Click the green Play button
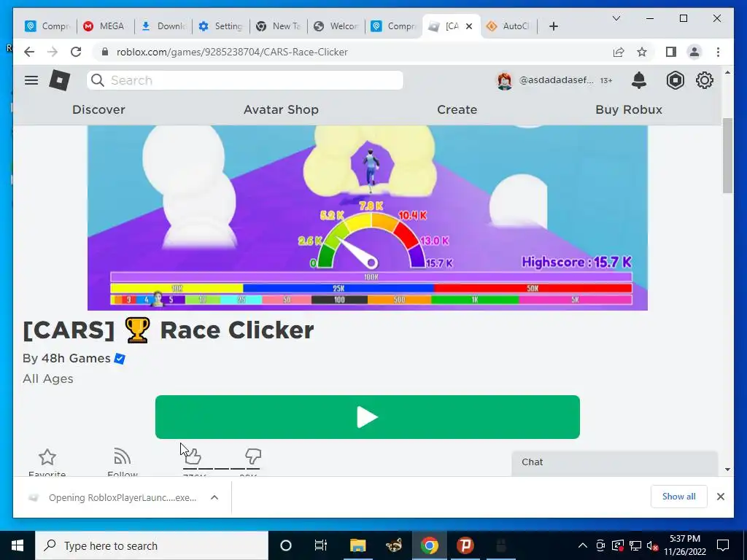This screenshot has height=560, width=747. (x=368, y=417)
